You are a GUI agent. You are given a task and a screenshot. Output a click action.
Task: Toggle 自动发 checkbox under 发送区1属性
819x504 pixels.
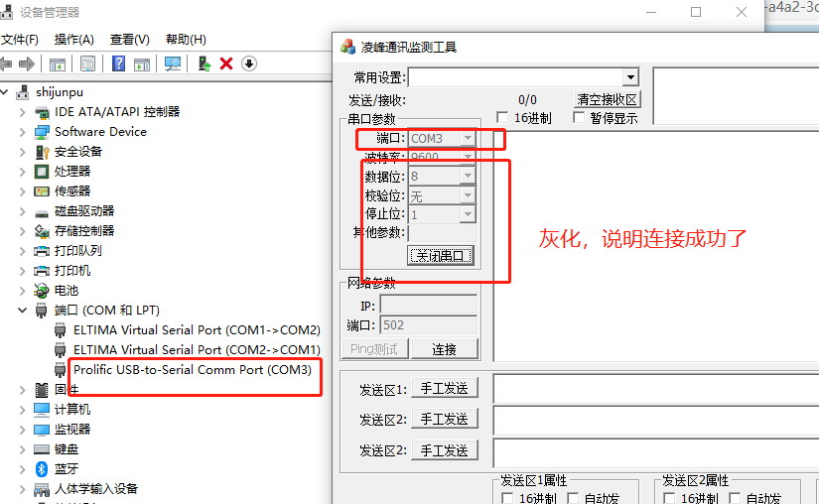click(x=573, y=498)
